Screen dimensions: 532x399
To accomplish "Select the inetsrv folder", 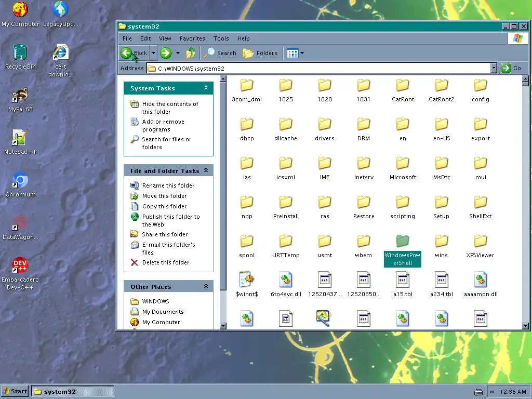I will 364,168.
